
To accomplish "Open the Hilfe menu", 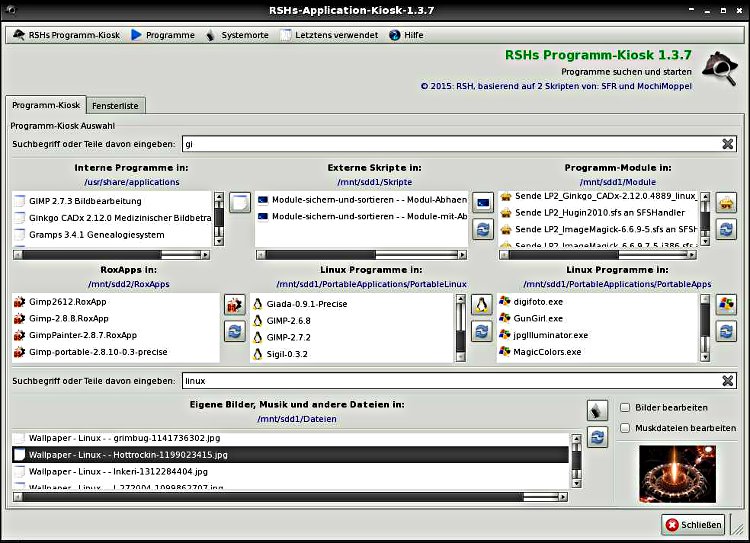I will (406, 35).
